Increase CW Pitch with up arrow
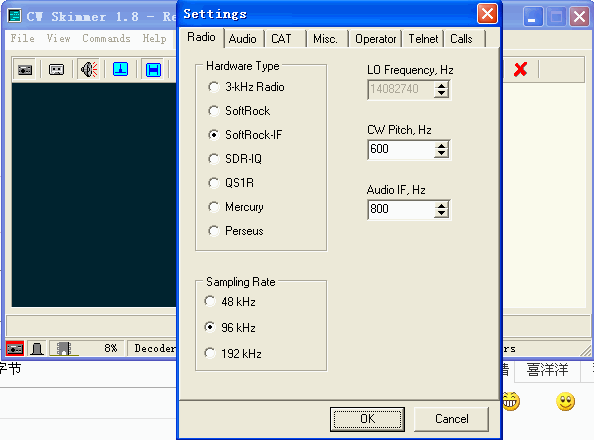Screen dimensions: 594x440 pyautogui.click(x=441, y=146)
